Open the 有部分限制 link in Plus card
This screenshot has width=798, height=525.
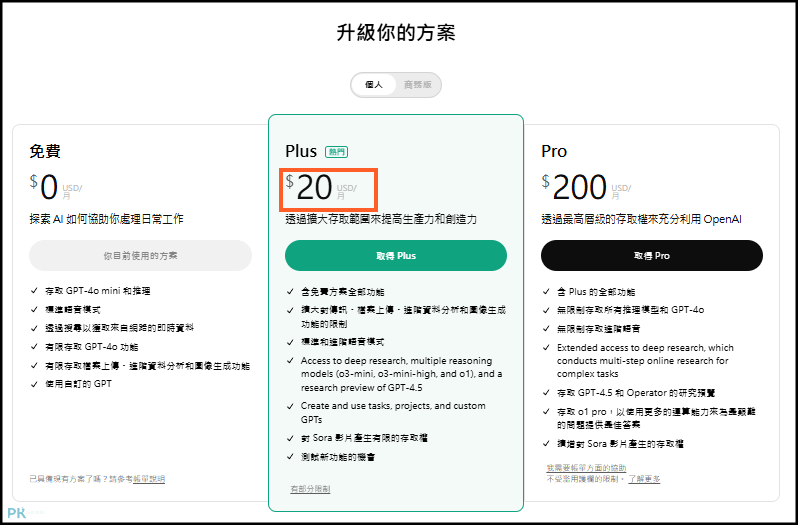[x=310, y=489]
